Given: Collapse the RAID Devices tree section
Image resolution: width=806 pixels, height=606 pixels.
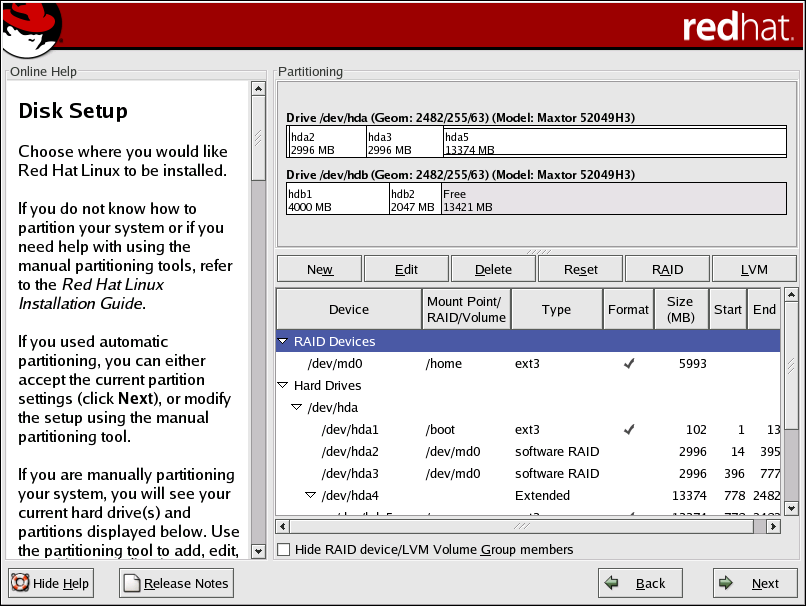Looking at the screenshot, I should pos(284,342).
